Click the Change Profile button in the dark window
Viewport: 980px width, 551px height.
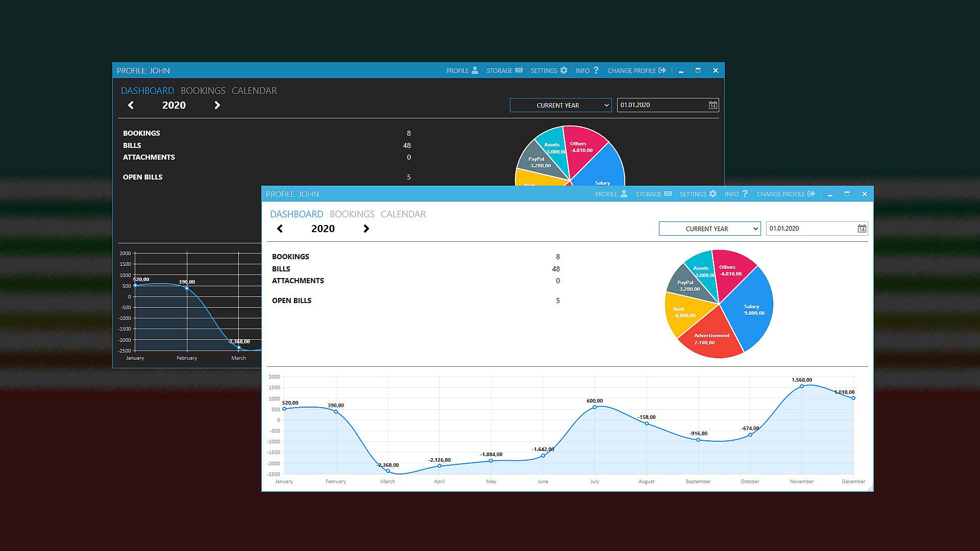(636, 70)
